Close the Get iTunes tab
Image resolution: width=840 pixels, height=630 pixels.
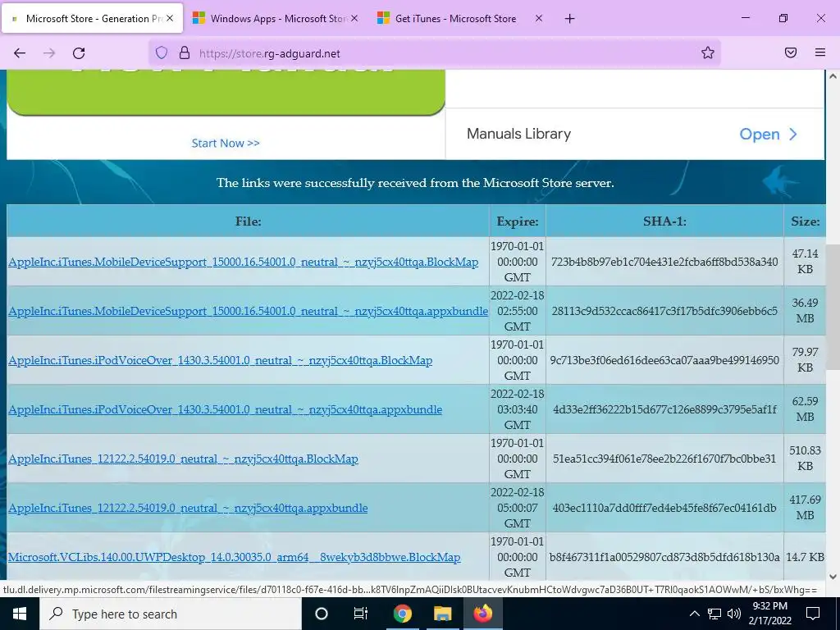[538, 18]
